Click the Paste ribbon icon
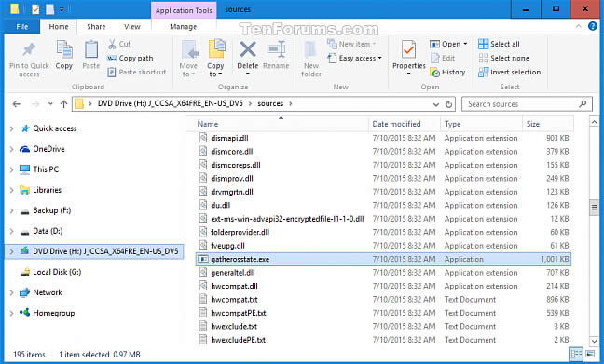 (x=91, y=49)
